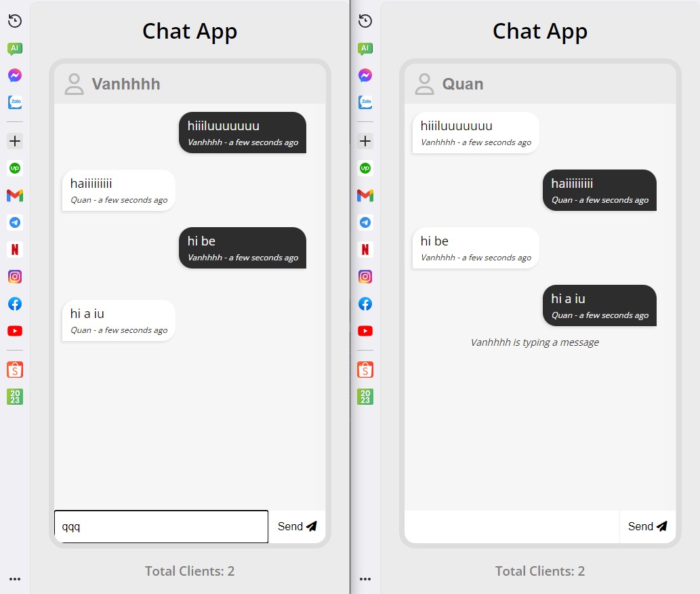The height and width of the screenshot is (594, 700).
Task: Click 'Vanhhhh is typing a message' notice
Action: [535, 342]
